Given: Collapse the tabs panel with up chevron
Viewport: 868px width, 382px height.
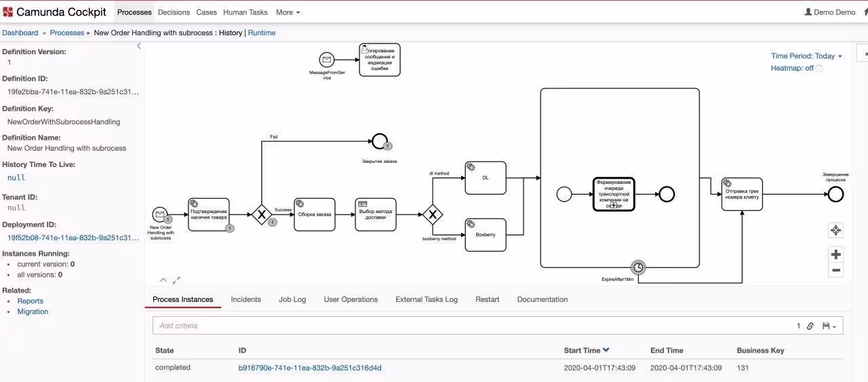Looking at the screenshot, I should [x=163, y=280].
